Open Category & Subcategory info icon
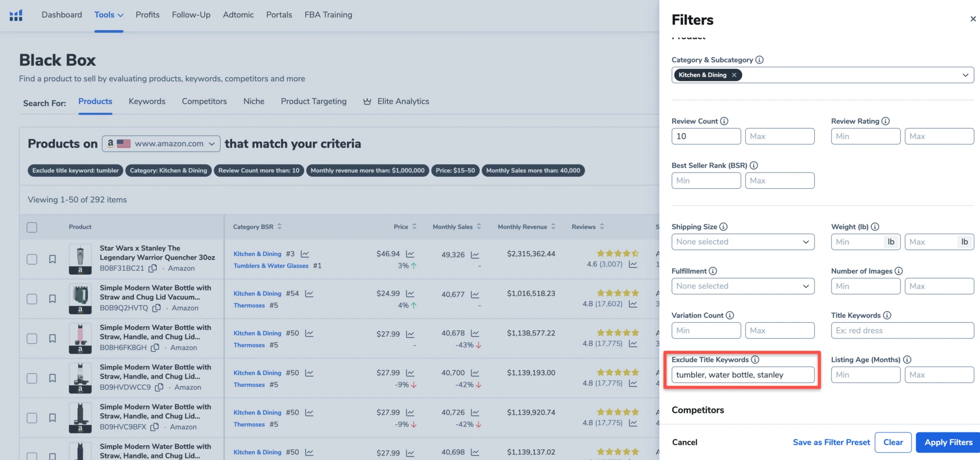 tap(759, 60)
